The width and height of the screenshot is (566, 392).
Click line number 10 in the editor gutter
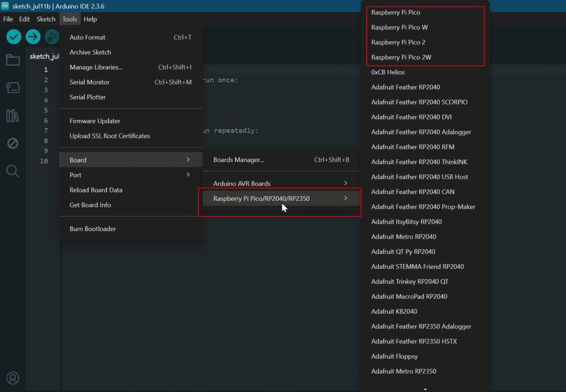point(44,161)
